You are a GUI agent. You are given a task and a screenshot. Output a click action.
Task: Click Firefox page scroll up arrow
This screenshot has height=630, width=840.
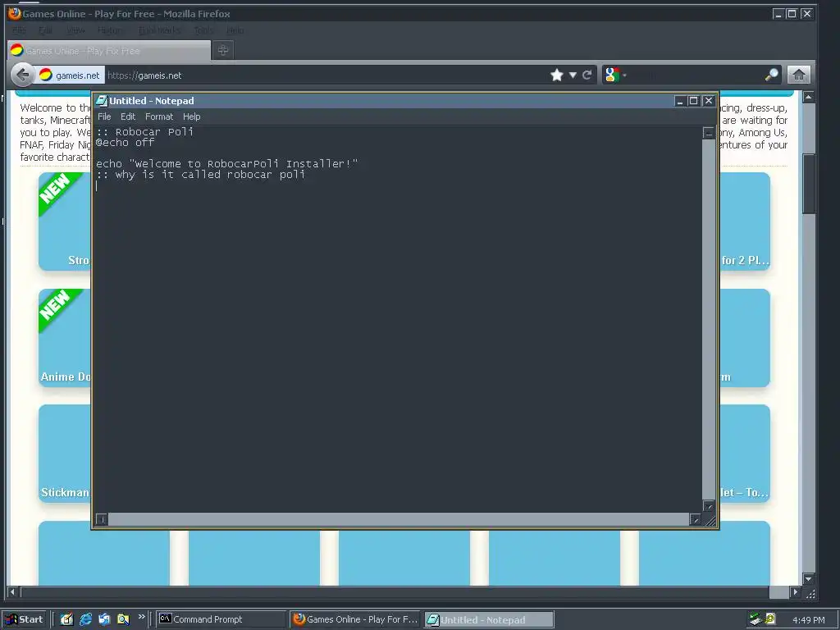(808, 97)
